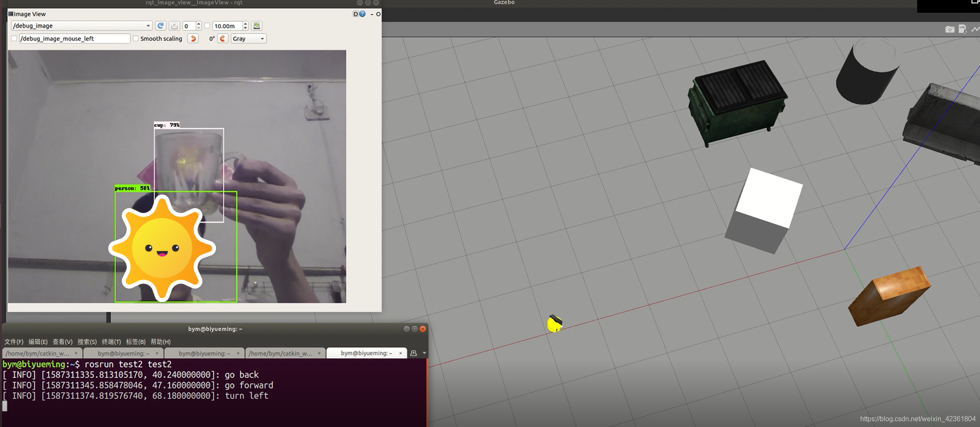Click the Image View '-' minimize control
Screen dimensions: 980x427
(x=372, y=14)
